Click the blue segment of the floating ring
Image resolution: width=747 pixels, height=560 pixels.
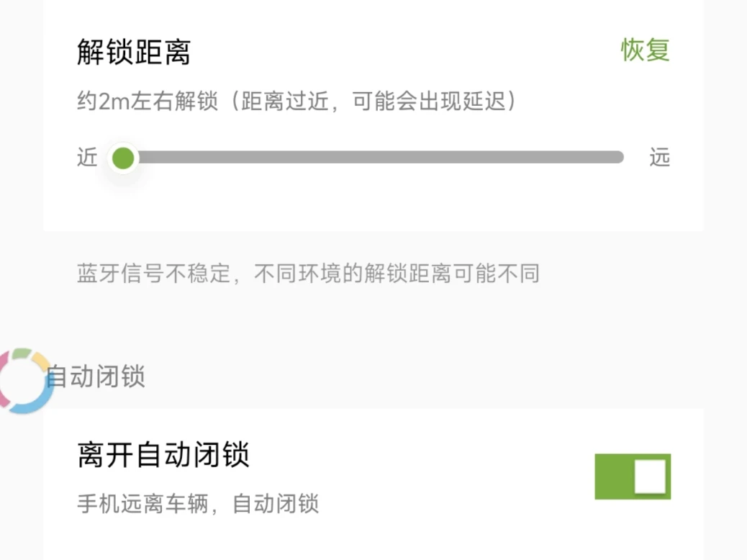(x=32, y=405)
